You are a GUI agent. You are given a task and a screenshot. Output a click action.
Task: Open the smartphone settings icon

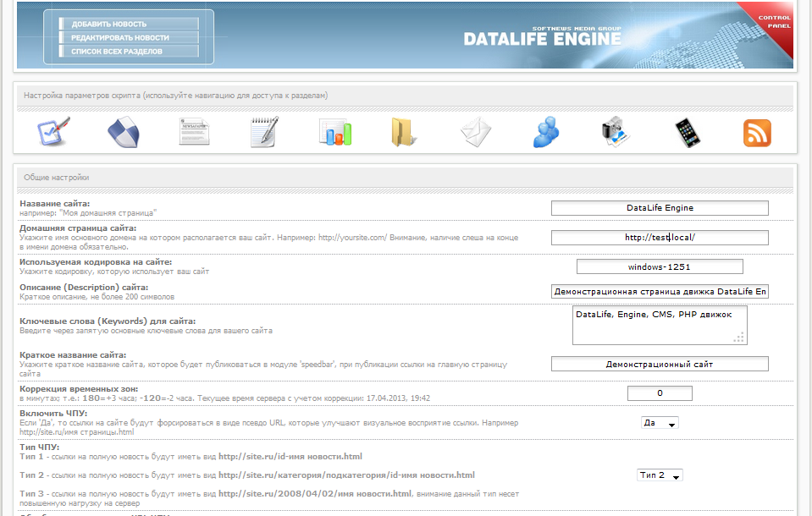[688, 133]
